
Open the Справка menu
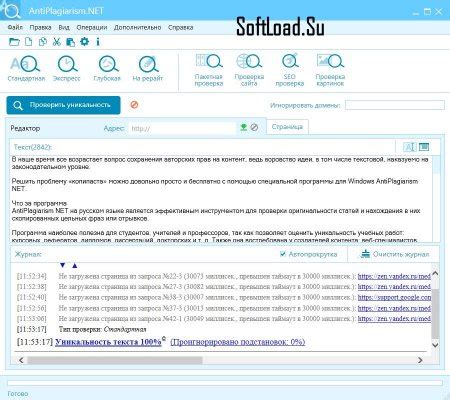[181, 27]
